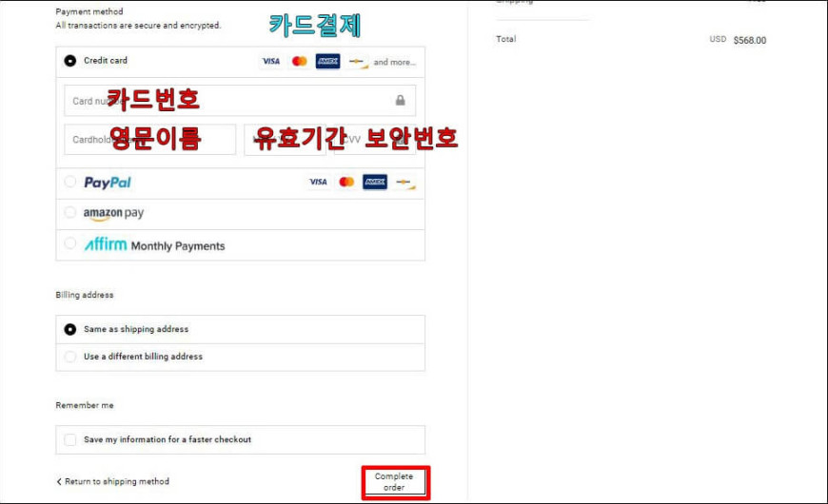
Task: Click the Billing address heading
Action: pyautogui.click(x=85, y=295)
